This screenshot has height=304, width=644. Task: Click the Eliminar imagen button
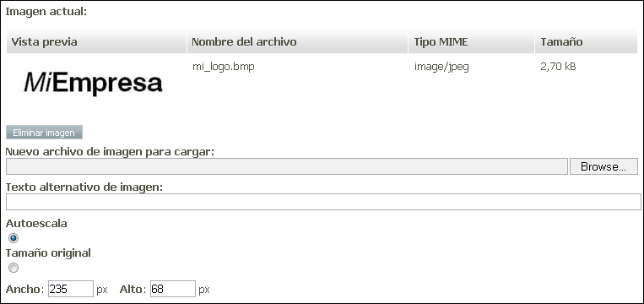coord(44,133)
